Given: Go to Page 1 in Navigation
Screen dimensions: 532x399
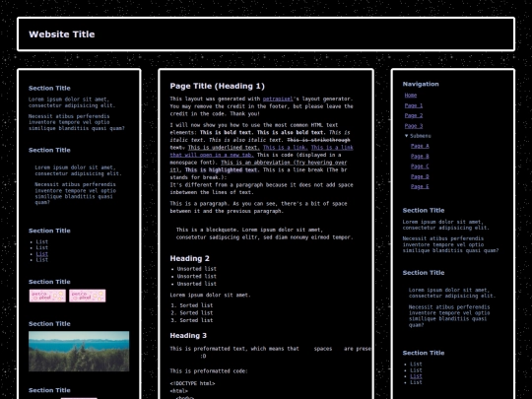Looking at the screenshot, I should [x=414, y=105].
